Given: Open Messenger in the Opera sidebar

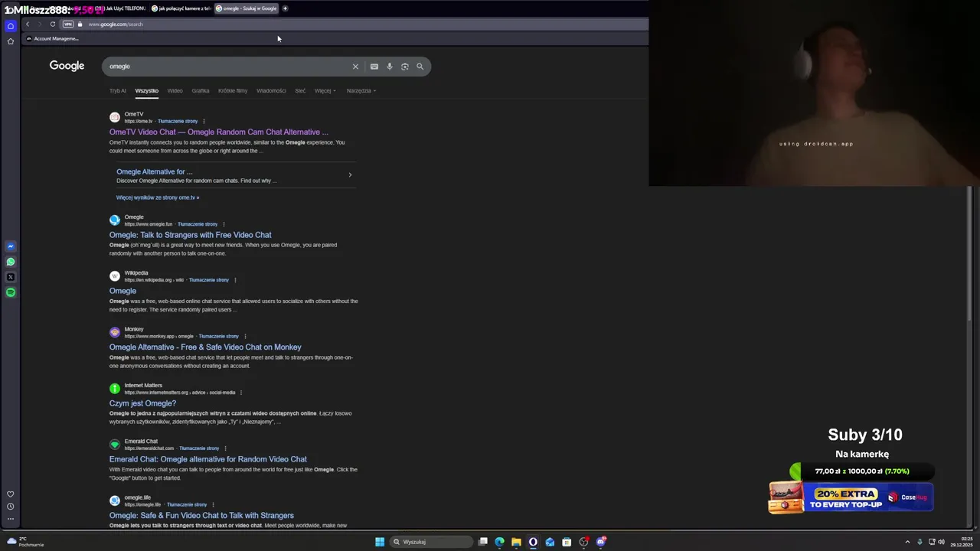Looking at the screenshot, I should pyautogui.click(x=11, y=246).
